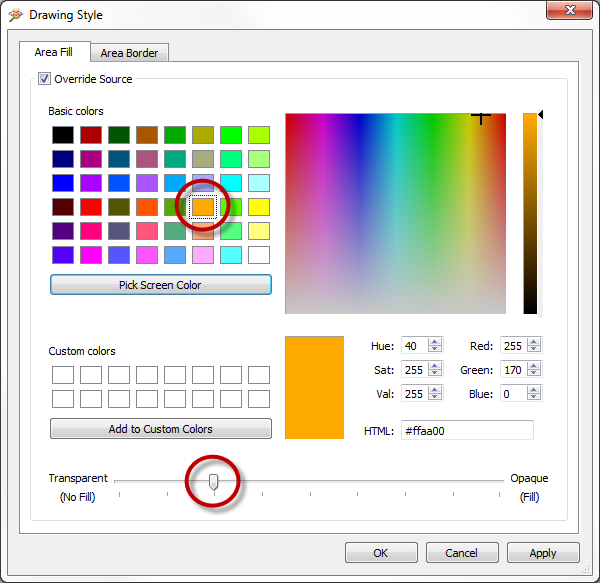Switch to the Area Fill tab
This screenshot has height=583, width=600.
(54, 52)
